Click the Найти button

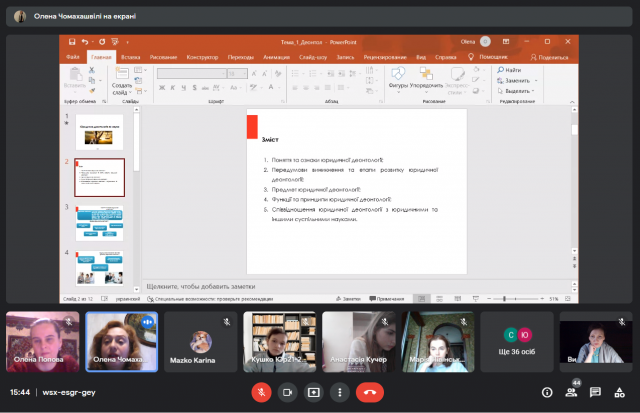pos(512,70)
